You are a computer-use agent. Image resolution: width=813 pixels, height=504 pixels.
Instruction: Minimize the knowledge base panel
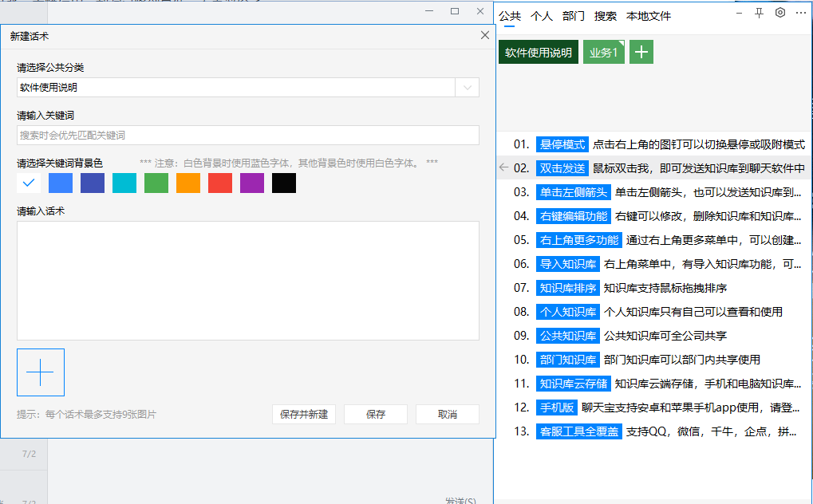[x=739, y=13]
